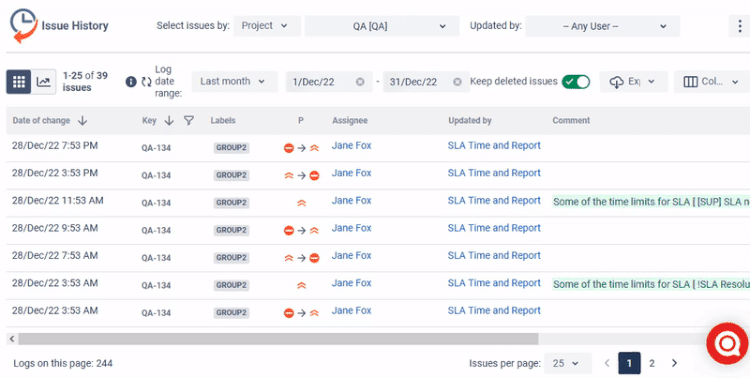Switch to chart view
The height and width of the screenshot is (378, 750).
click(44, 82)
